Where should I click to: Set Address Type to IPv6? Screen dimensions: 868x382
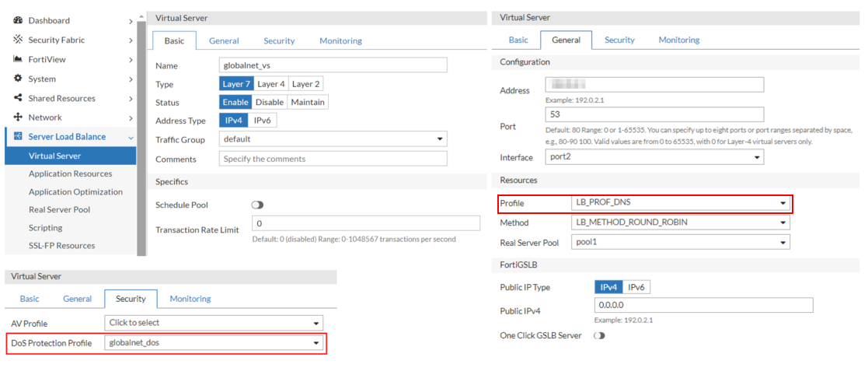[262, 121]
